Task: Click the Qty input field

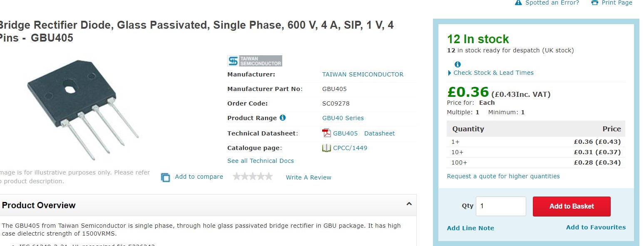Action: coord(501,206)
